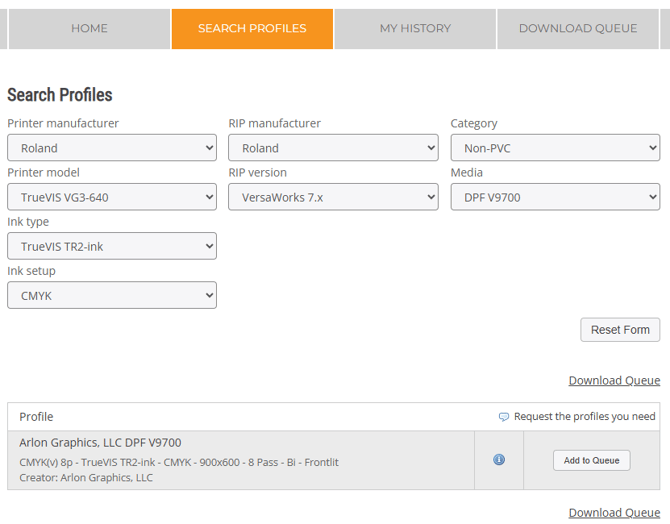Click the speech bubble icon beside request text
Viewport: 670px width, 524px height.
504,417
